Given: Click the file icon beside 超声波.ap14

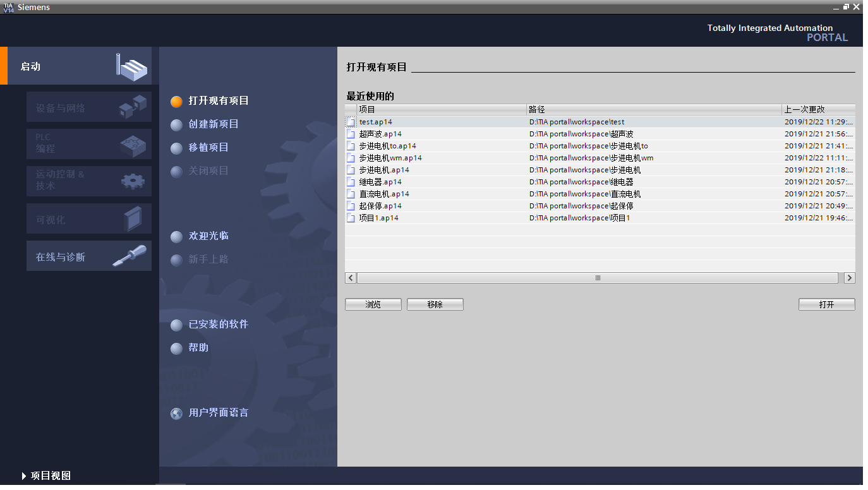Looking at the screenshot, I should (351, 134).
